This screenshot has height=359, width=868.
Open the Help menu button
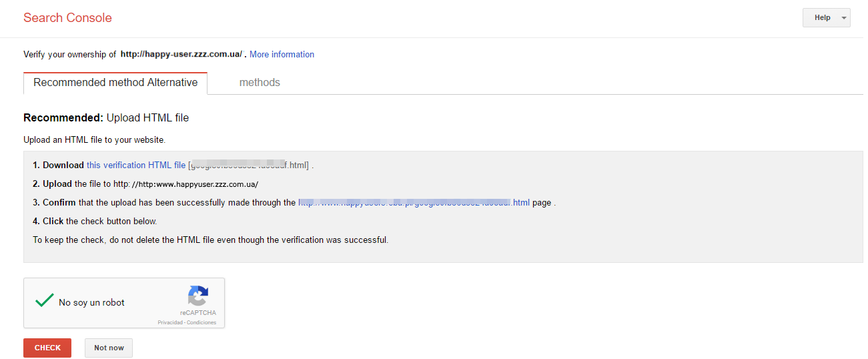coord(826,18)
